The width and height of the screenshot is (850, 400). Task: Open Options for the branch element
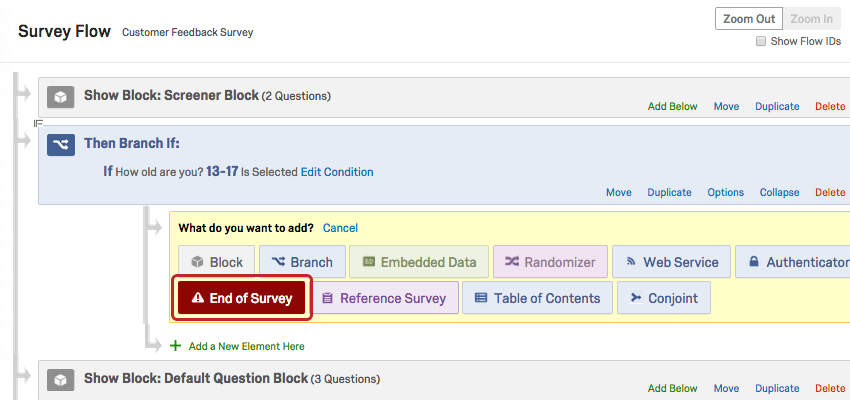(x=725, y=192)
